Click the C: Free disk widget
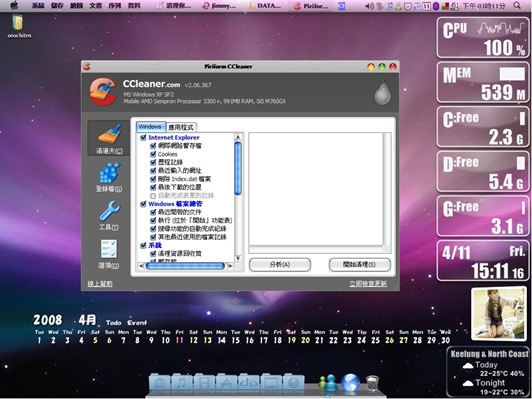This screenshot has width=532, height=399. 483,127
